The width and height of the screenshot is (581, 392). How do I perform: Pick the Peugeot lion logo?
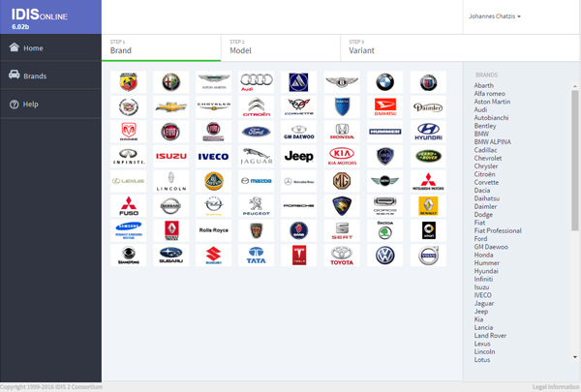pyautogui.click(x=256, y=205)
